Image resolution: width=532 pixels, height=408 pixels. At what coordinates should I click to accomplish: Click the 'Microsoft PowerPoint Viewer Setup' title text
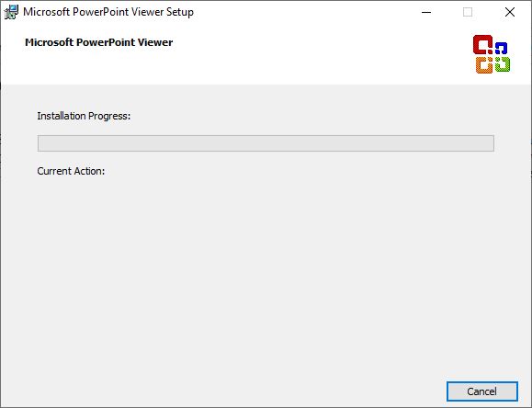[x=108, y=12]
